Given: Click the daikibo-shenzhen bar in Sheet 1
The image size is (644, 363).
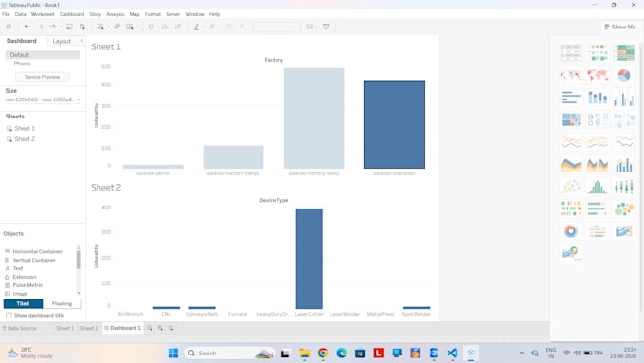Looking at the screenshot, I should 394,124.
